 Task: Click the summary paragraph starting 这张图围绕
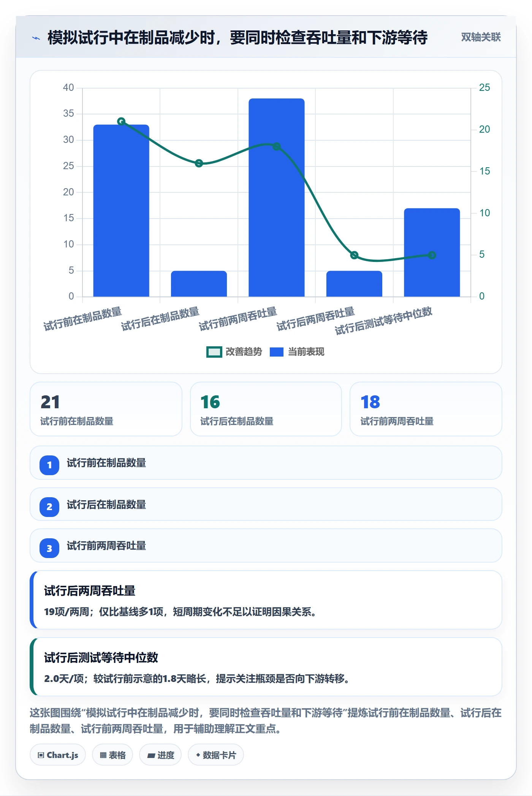[x=266, y=721]
